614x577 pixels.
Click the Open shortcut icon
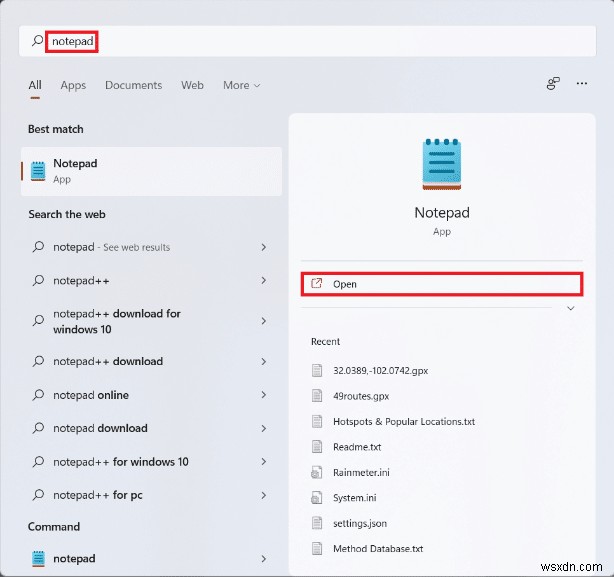tap(316, 283)
